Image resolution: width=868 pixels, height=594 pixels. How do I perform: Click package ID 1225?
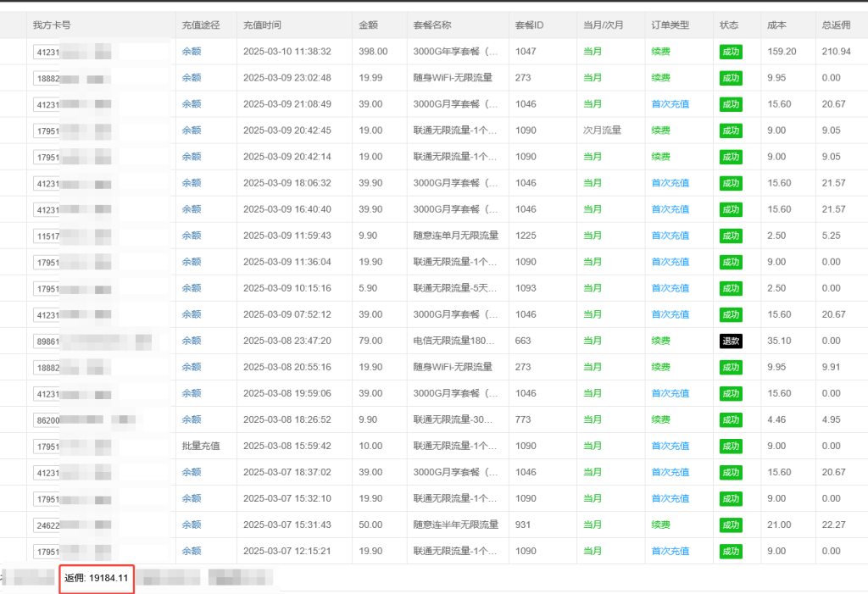(526, 236)
